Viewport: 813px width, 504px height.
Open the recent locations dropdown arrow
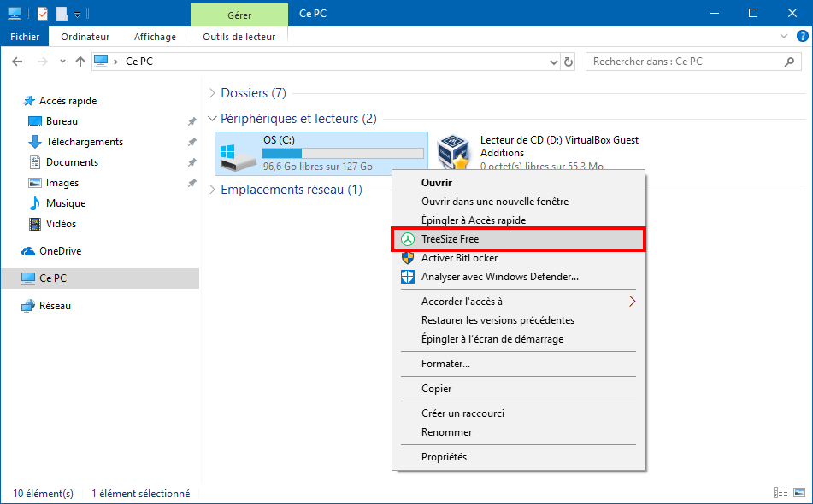[x=62, y=62]
